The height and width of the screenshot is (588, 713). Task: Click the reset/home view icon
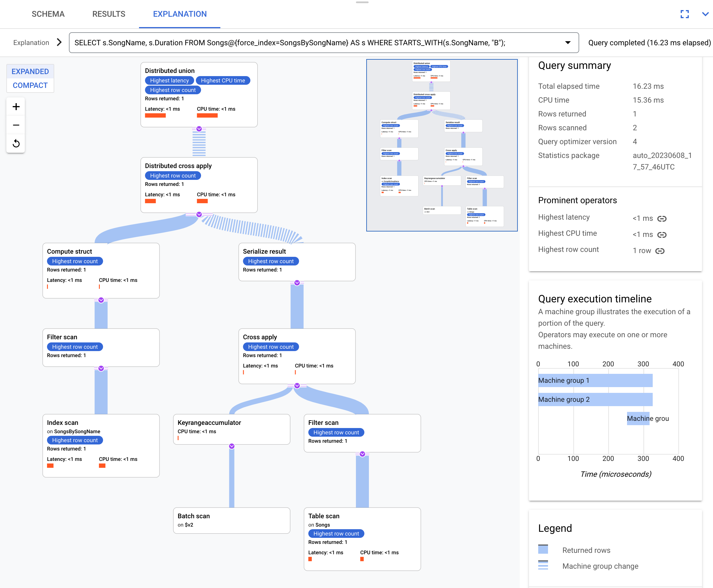16,143
